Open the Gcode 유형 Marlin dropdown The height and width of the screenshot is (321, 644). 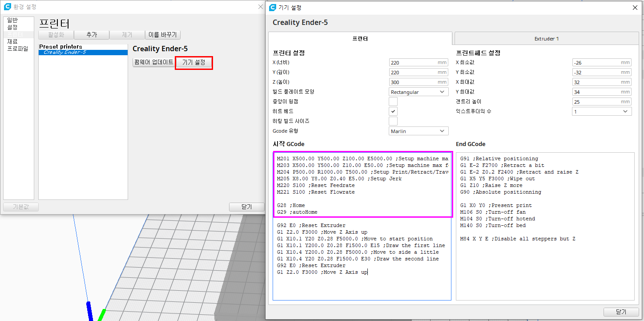[419, 131]
